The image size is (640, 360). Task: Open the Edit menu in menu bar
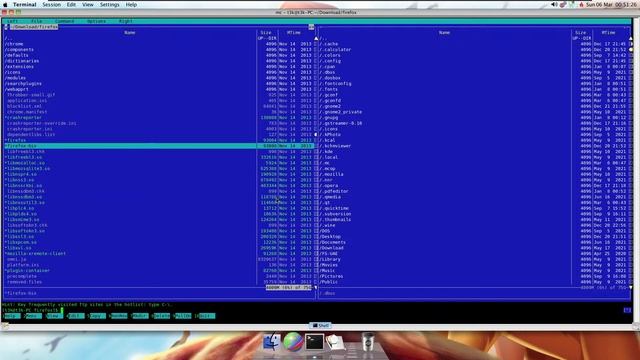click(71, 4)
